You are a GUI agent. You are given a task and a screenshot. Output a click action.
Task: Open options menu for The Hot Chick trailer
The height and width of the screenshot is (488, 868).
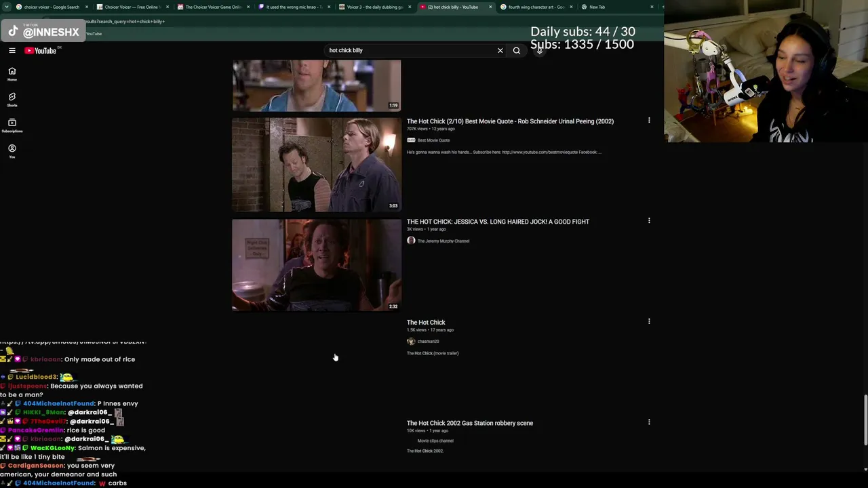[649, 321]
